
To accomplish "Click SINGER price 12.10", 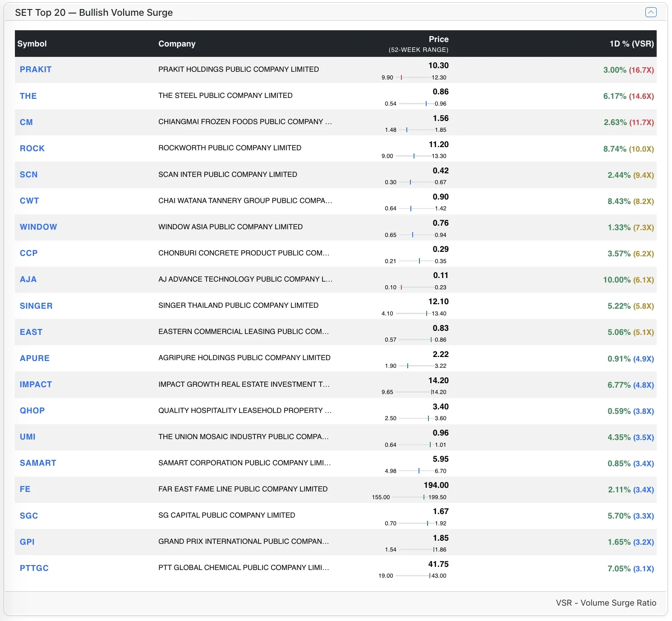I will 438,301.
